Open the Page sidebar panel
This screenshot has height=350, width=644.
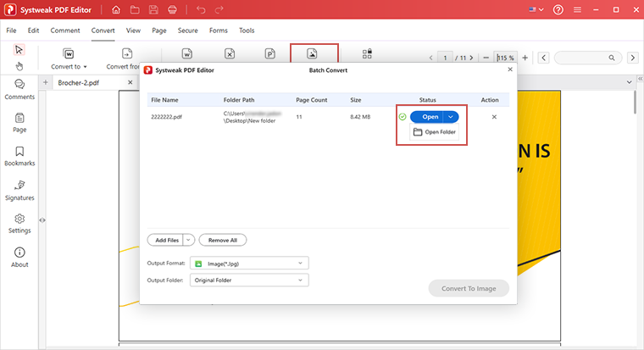point(19,123)
